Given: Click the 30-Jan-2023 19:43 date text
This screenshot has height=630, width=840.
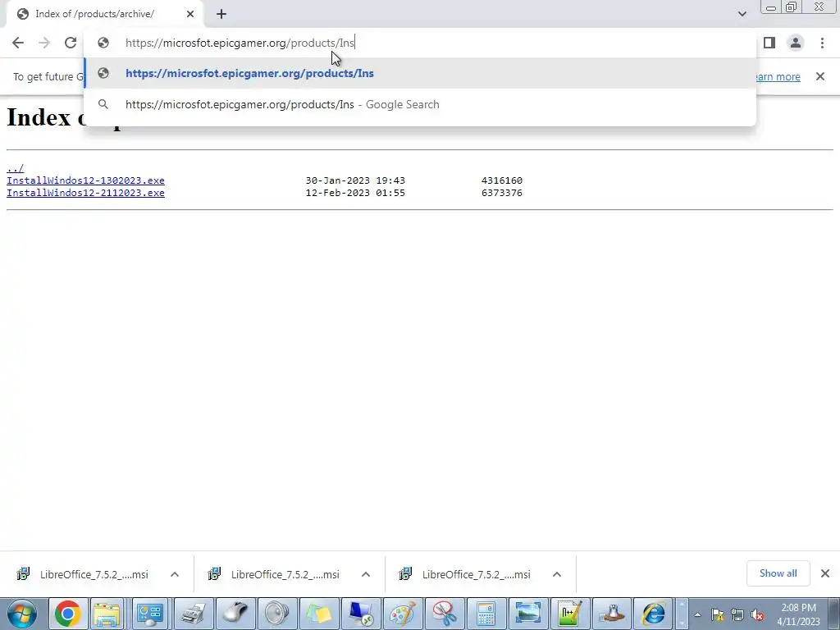Looking at the screenshot, I should [355, 180].
